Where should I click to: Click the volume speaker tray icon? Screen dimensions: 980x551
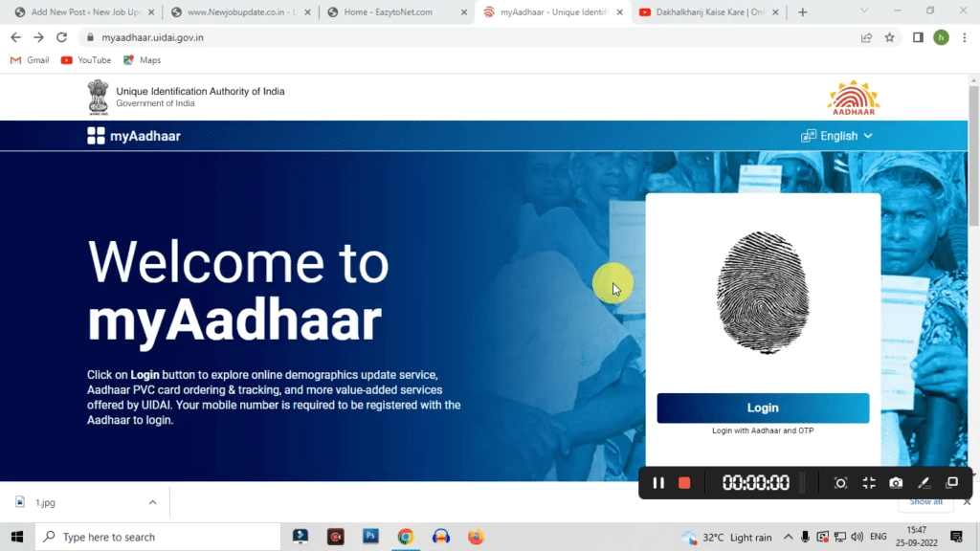click(x=857, y=537)
